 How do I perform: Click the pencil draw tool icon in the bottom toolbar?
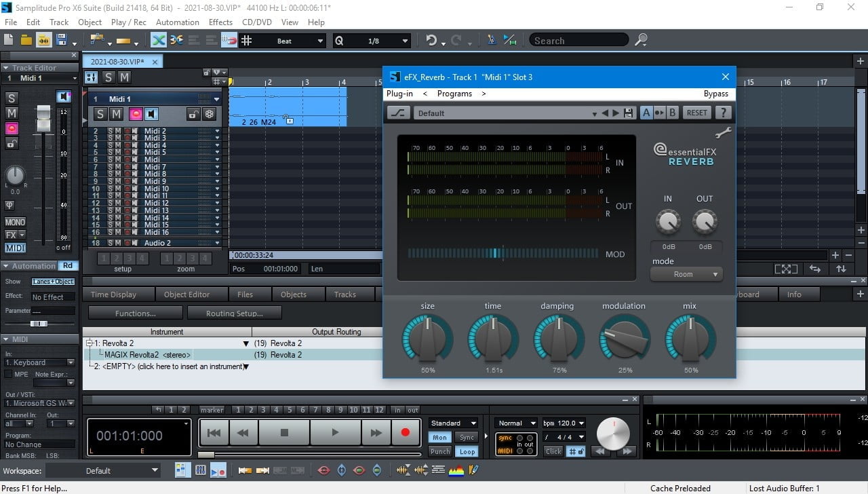[474, 470]
